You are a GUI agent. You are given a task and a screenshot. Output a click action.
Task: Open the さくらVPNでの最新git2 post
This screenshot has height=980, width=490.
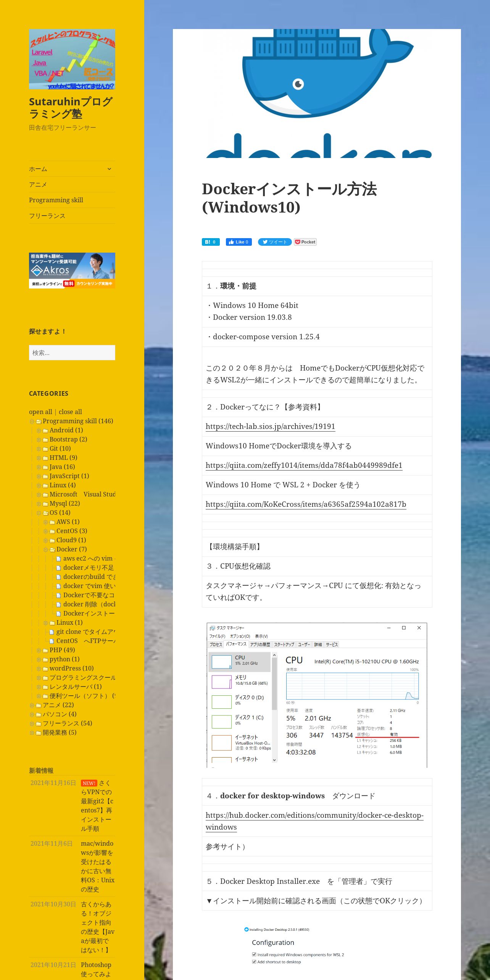coord(97,806)
